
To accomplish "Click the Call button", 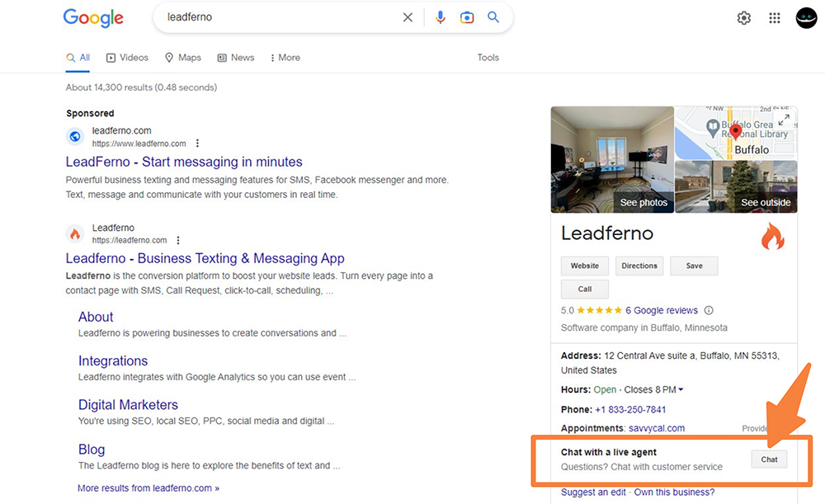I will click(585, 289).
